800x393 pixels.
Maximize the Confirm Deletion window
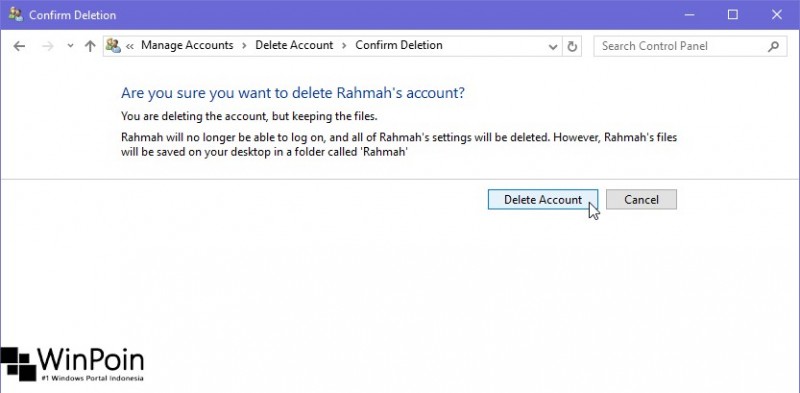coord(733,15)
